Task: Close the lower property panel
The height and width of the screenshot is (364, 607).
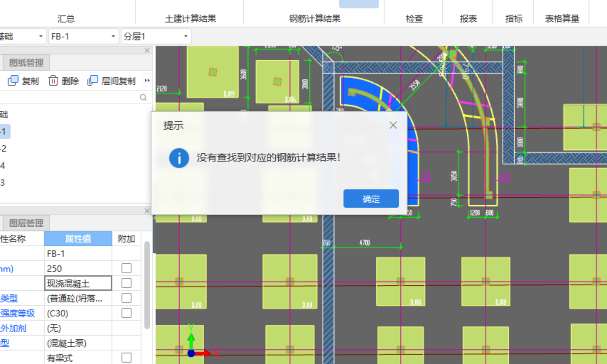Action: (x=147, y=211)
